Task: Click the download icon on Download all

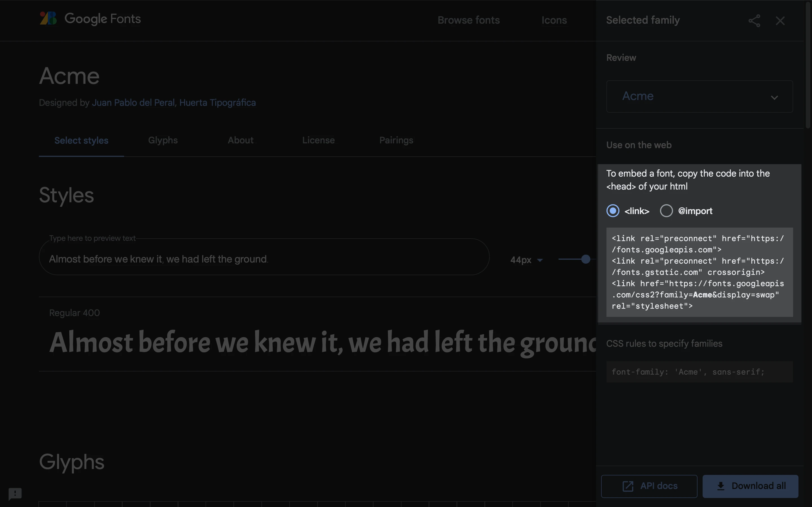Action: coord(720,486)
